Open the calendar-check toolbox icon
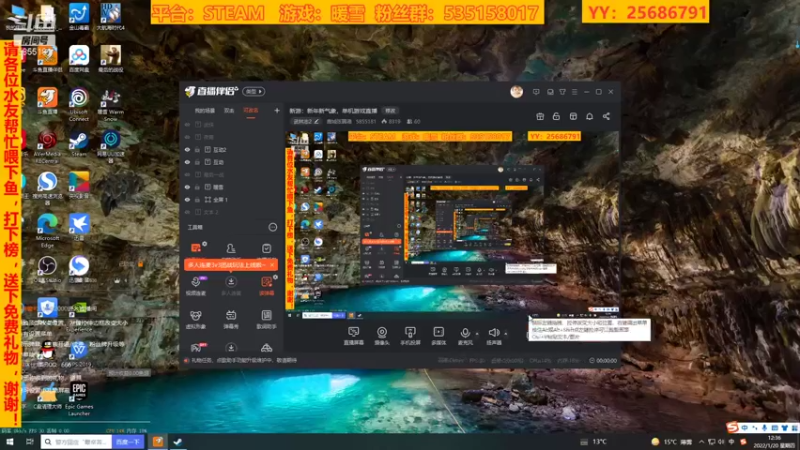Screen dimensions: 800x450 [266, 248]
